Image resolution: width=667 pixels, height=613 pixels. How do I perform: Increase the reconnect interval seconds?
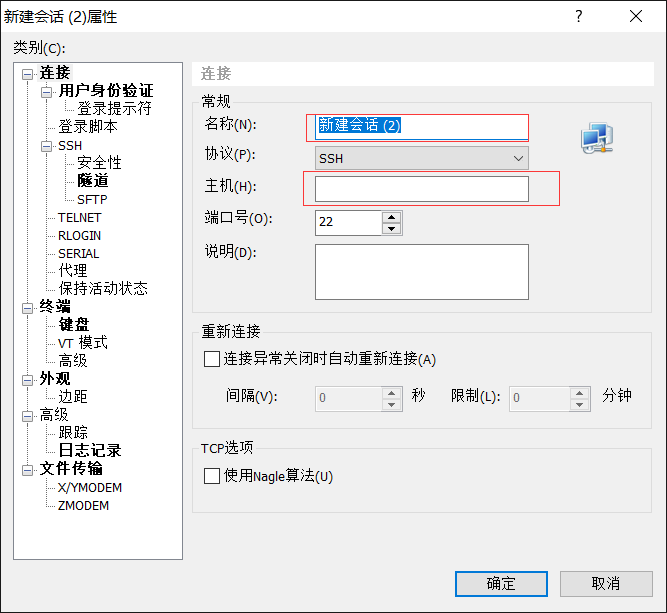391,393
